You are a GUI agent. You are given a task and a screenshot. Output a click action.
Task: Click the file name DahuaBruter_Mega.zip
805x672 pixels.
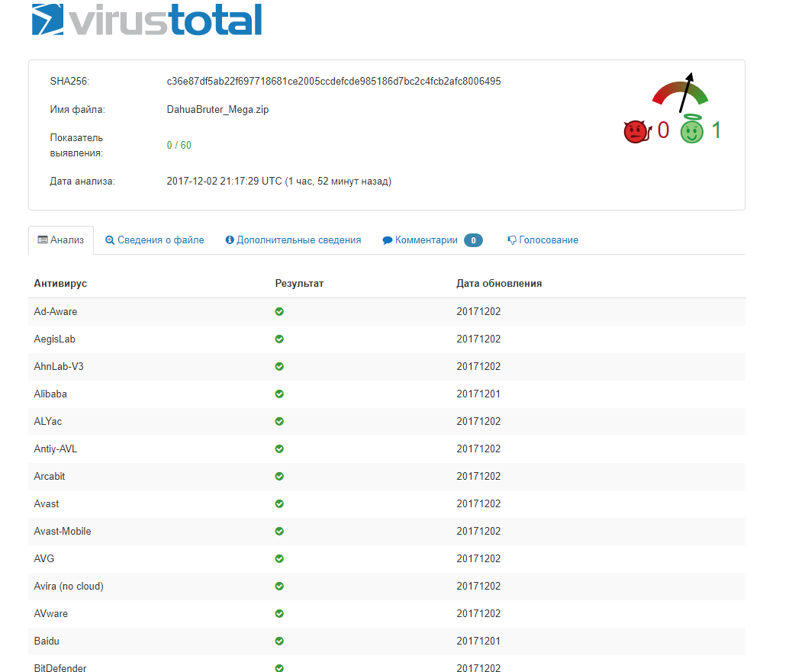[x=217, y=109]
